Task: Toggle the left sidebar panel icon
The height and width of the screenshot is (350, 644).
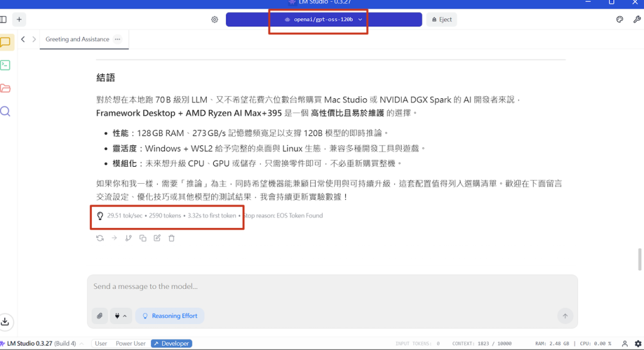Action: [x=3, y=20]
